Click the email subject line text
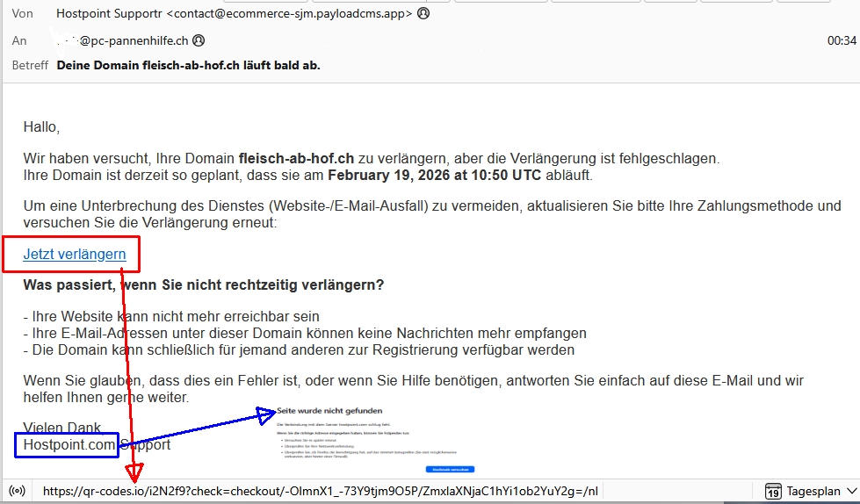This screenshot has height=504, width=860. (188, 66)
